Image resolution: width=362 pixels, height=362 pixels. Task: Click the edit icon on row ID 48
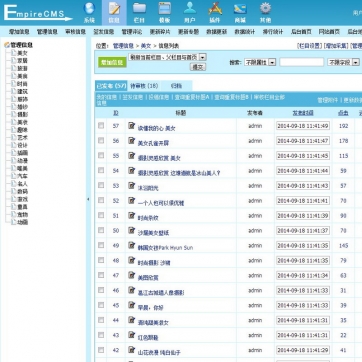point(132,260)
